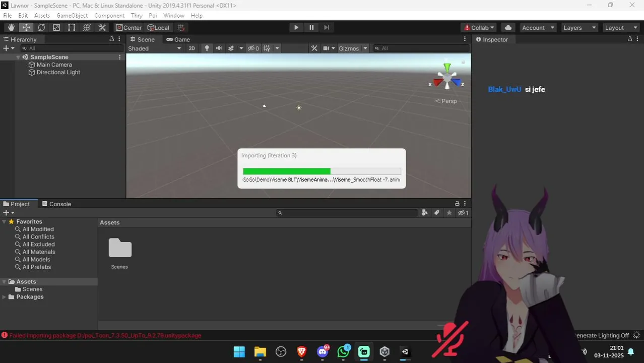Lock the Inspector panel

(x=630, y=39)
